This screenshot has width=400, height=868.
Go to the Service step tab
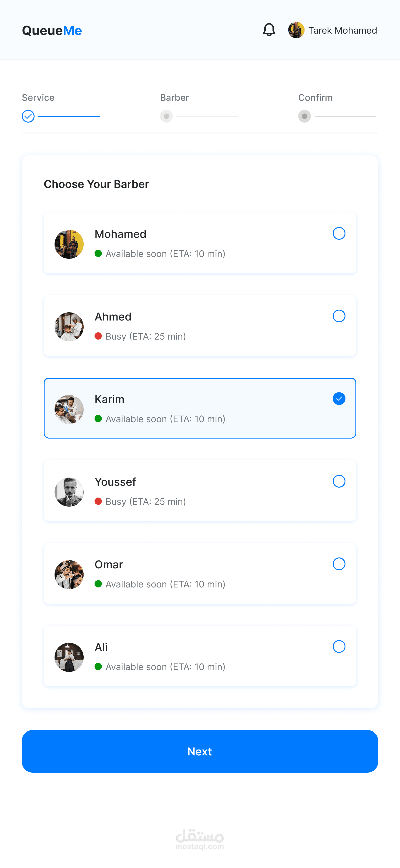[x=38, y=98]
